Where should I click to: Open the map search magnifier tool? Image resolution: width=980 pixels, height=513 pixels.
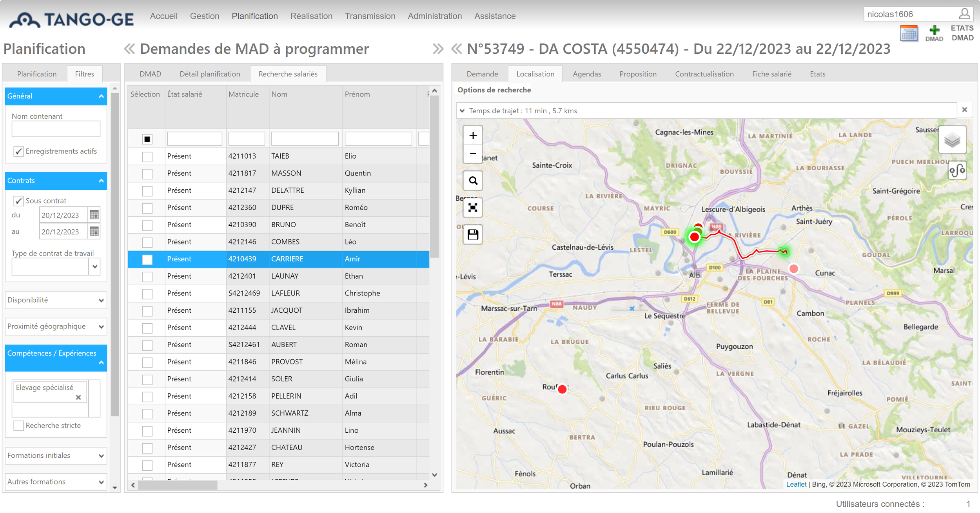[473, 181]
